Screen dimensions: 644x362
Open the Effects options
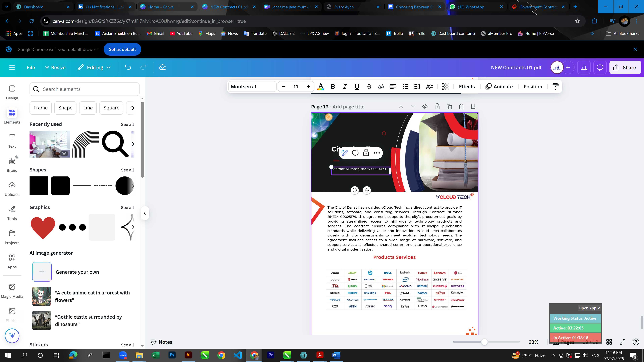(467, 87)
